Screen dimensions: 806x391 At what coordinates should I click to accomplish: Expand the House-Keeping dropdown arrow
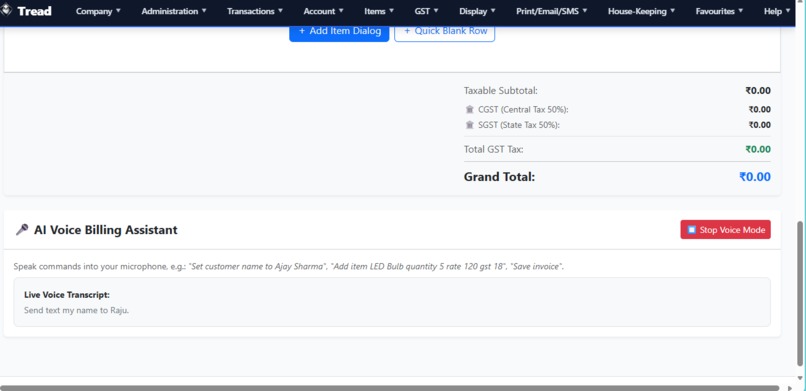(672, 10)
